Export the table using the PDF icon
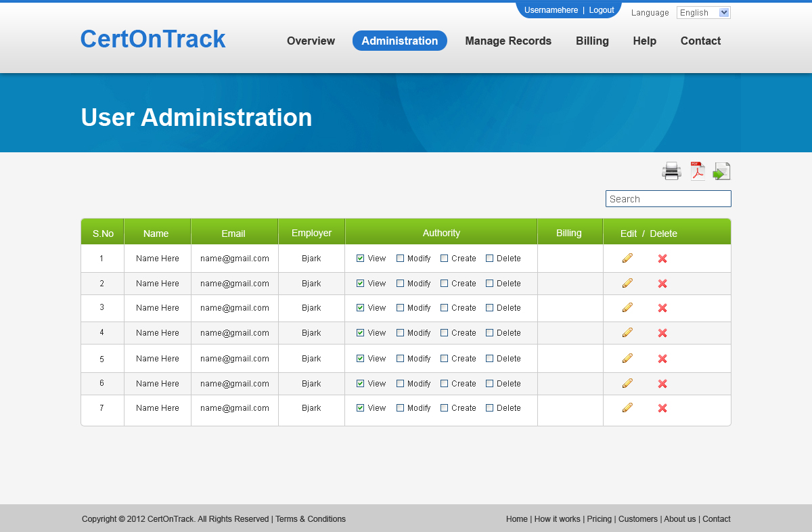This screenshot has height=532, width=812. [x=697, y=171]
